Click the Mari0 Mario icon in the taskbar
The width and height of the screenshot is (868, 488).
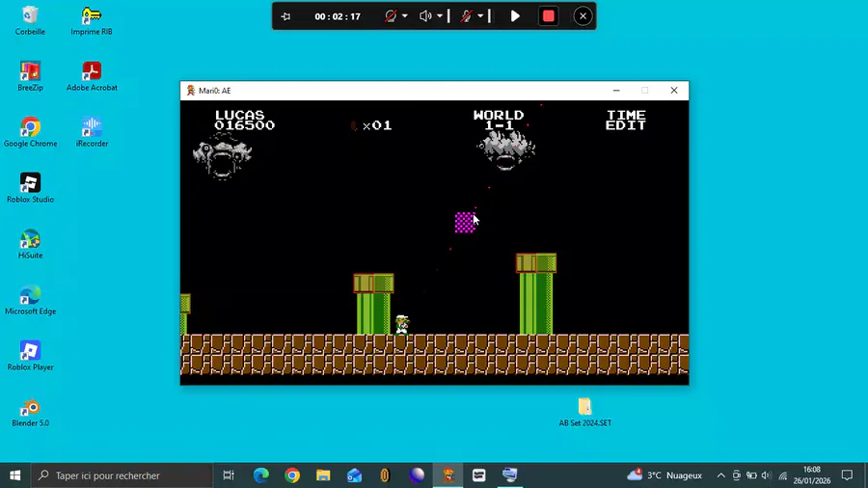coord(448,475)
